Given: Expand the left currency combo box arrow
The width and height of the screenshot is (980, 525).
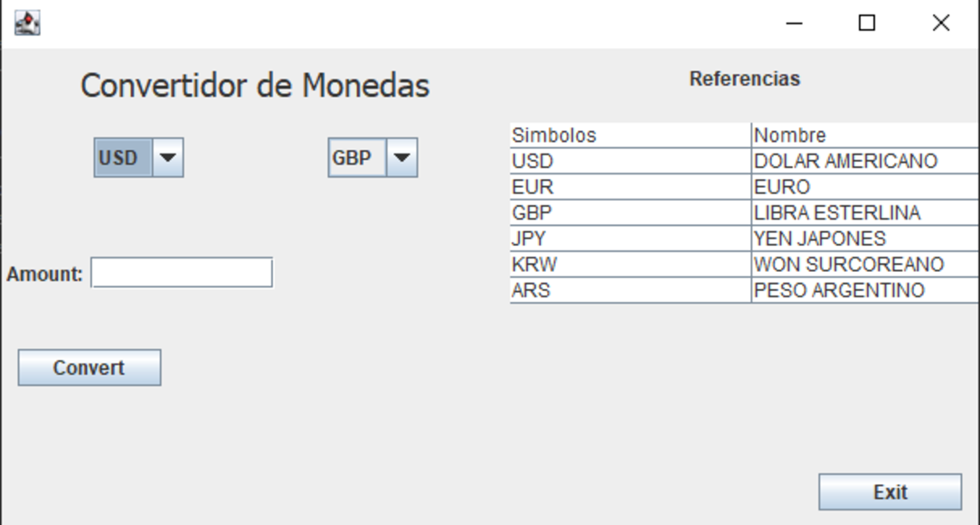Looking at the screenshot, I should pyautogui.click(x=166, y=156).
